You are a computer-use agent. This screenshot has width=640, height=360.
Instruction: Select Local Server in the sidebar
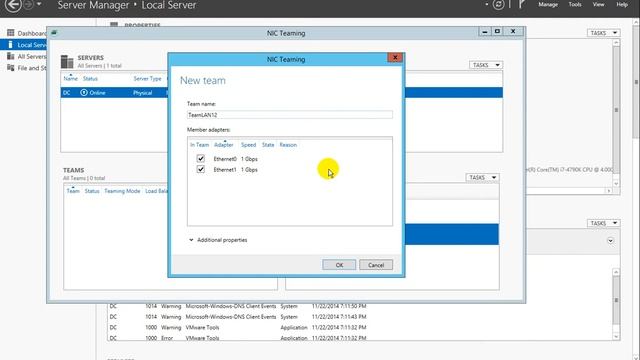(23, 45)
